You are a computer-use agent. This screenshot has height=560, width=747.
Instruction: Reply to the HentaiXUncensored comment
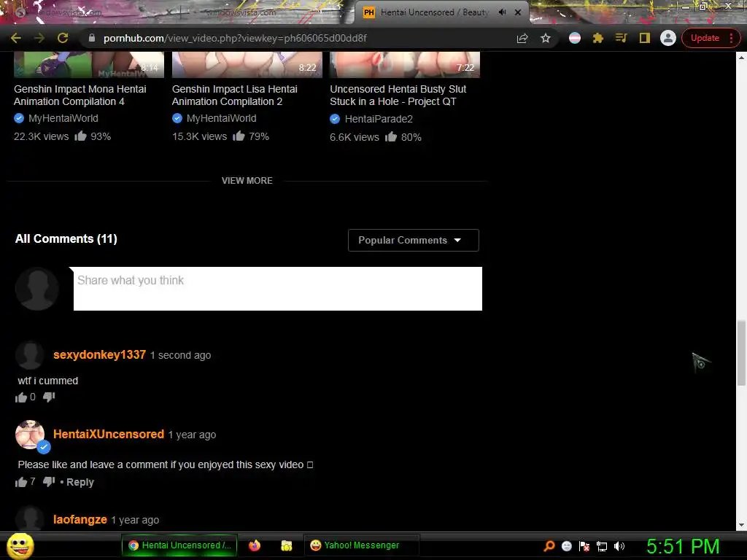[80, 482]
